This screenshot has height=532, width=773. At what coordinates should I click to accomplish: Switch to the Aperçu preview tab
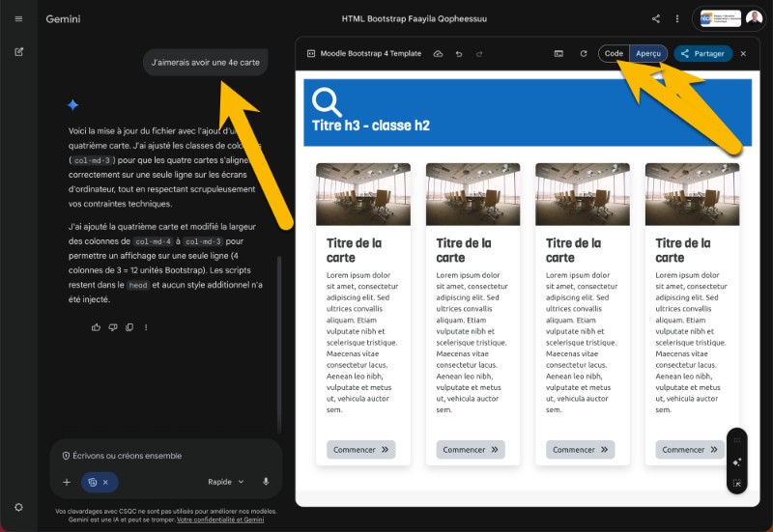pyautogui.click(x=648, y=53)
